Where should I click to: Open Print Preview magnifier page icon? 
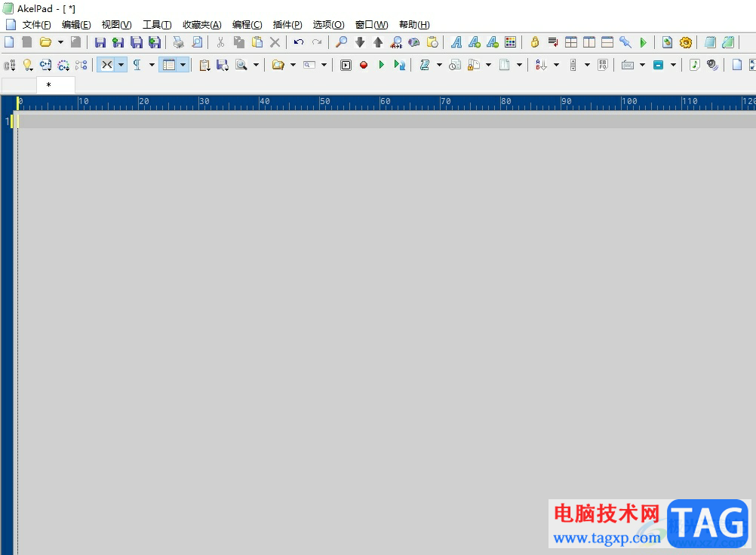[x=197, y=42]
